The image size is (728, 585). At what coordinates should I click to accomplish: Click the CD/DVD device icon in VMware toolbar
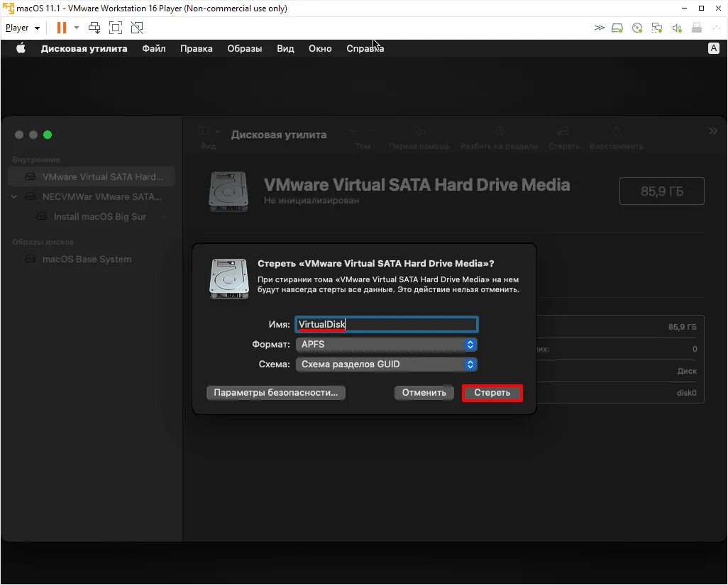pyautogui.click(x=637, y=28)
